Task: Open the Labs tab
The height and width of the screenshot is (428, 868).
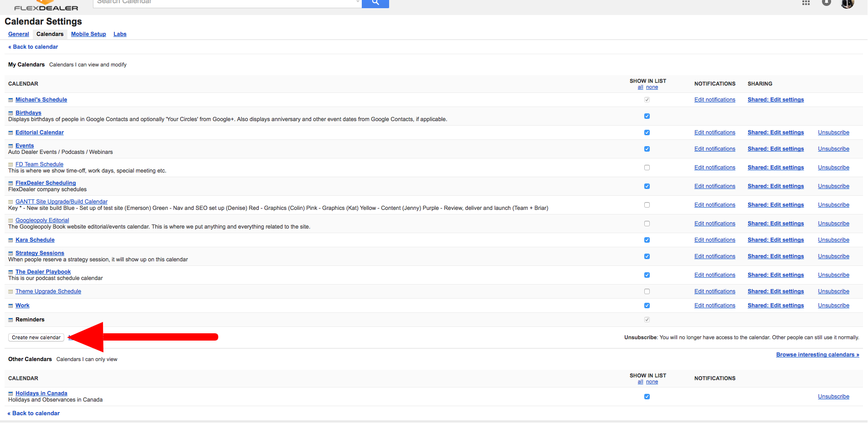Action: (x=120, y=34)
